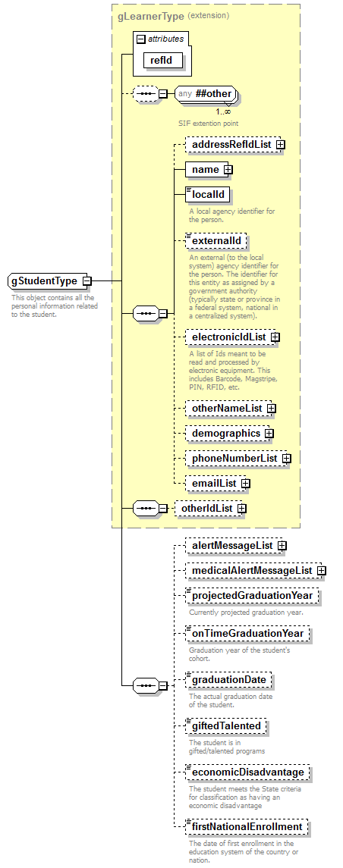Select the alertMessageList element box
The image size is (343, 868).
(x=231, y=546)
